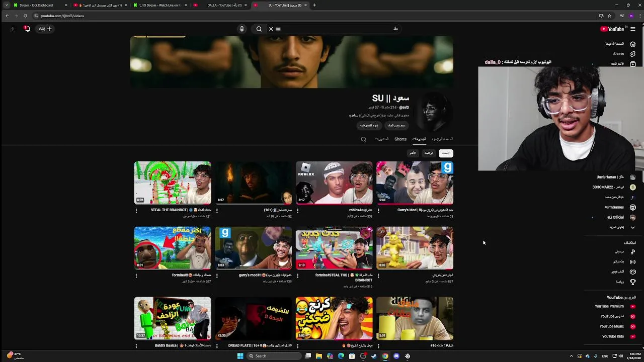Open the Windows Start menu

pyautogui.click(x=240, y=356)
